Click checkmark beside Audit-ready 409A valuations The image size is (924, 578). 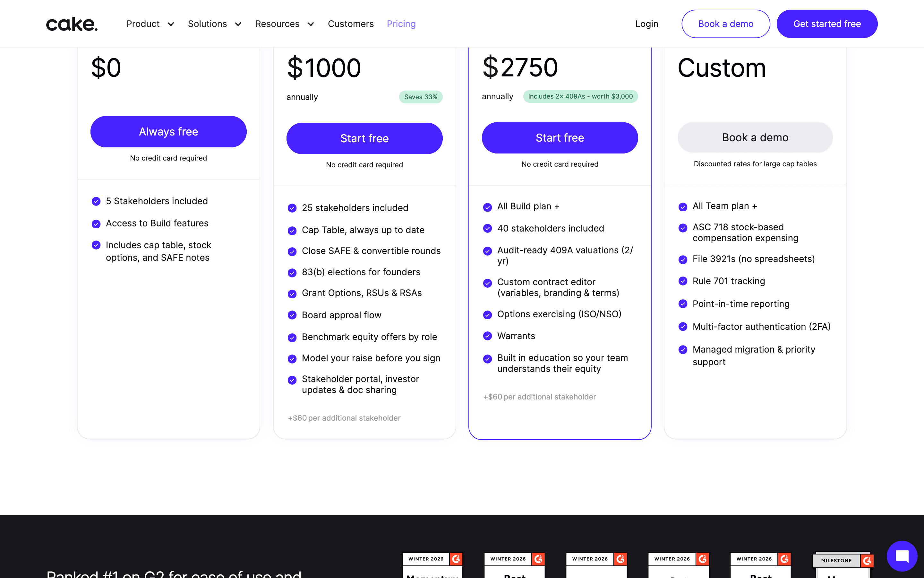(488, 251)
